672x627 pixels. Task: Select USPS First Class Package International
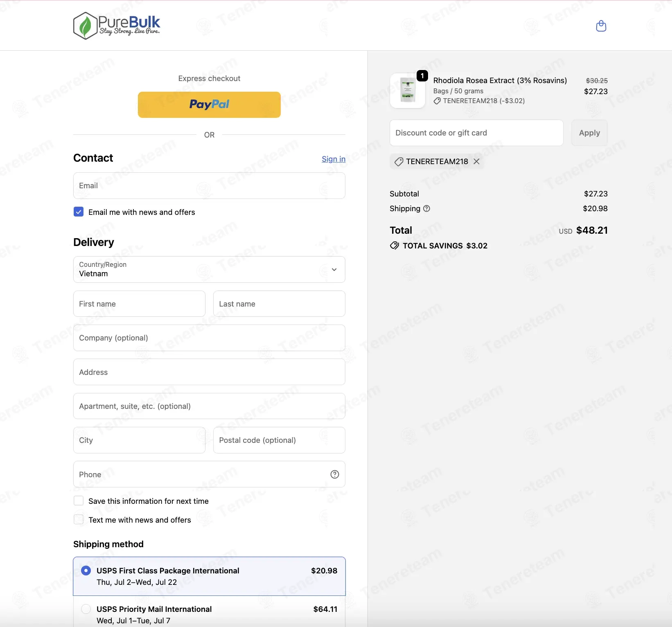[209, 576]
